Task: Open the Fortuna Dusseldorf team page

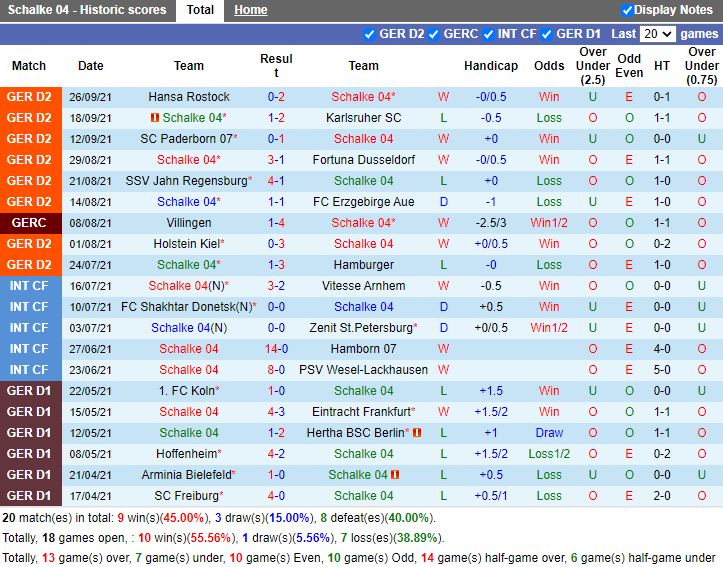Action: point(363,160)
